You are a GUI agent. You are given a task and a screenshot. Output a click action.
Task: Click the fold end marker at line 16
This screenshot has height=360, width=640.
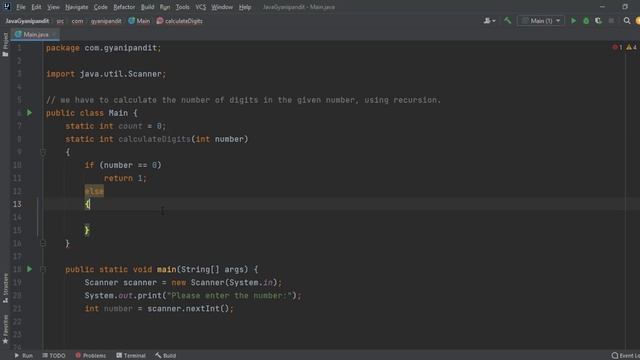click(x=43, y=243)
